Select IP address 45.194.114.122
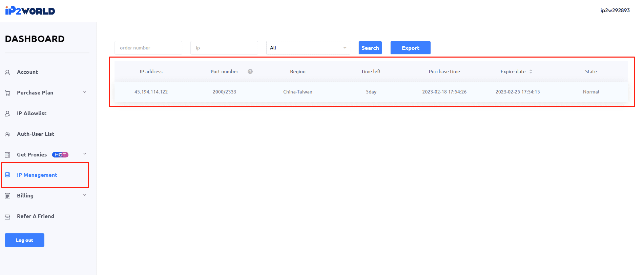This screenshot has width=644, height=275. pyautogui.click(x=151, y=92)
